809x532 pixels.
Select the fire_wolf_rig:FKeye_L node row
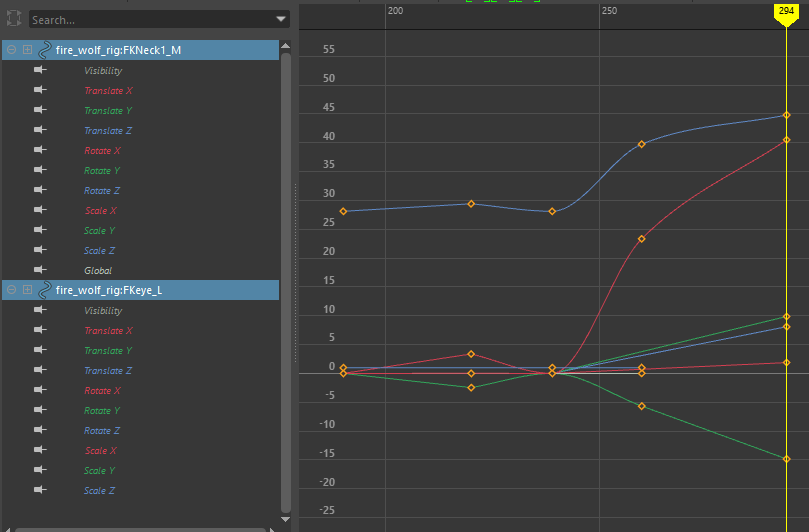pos(140,290)
